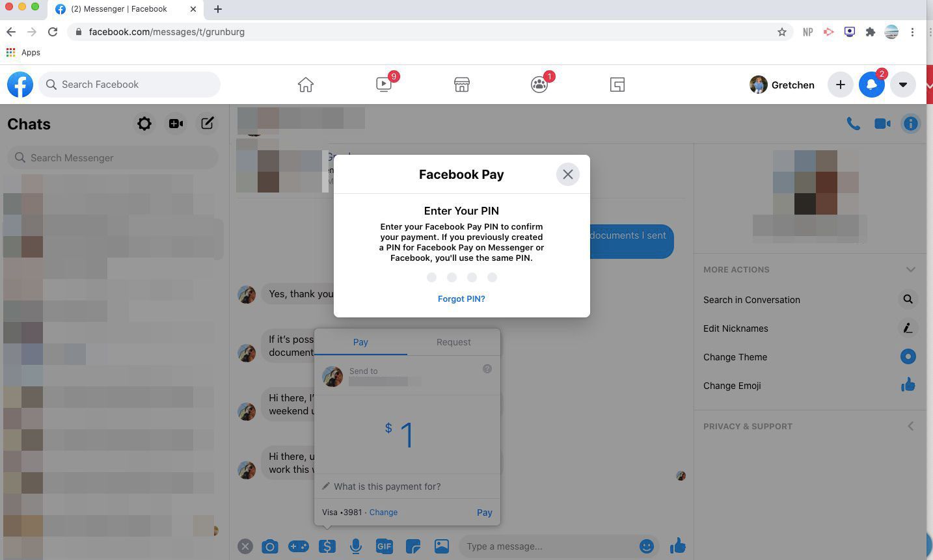
Task: Start a new video room
Action: coord(176,124)
